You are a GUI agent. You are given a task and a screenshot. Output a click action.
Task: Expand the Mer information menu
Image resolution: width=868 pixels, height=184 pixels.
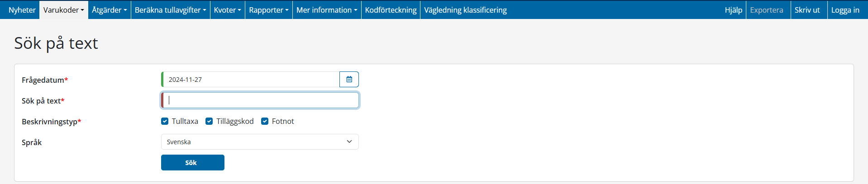[327, 10]
